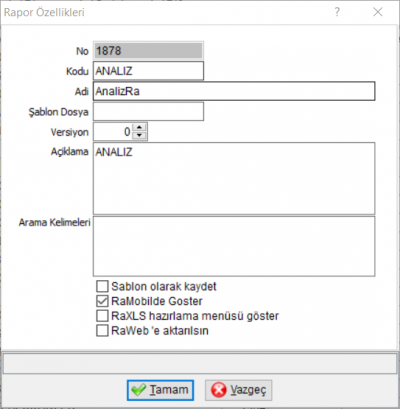Click the empty status bar panel

[x=200, y=363]
